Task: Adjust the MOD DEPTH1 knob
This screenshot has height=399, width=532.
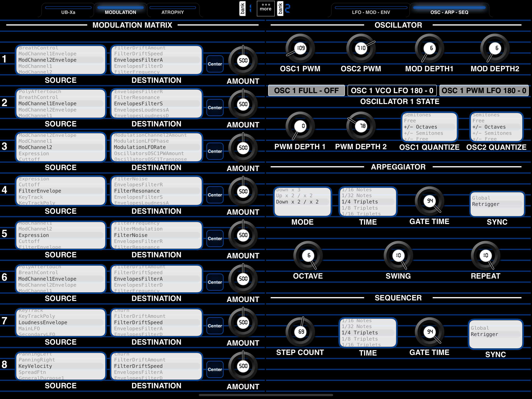Action: (429, 48)
